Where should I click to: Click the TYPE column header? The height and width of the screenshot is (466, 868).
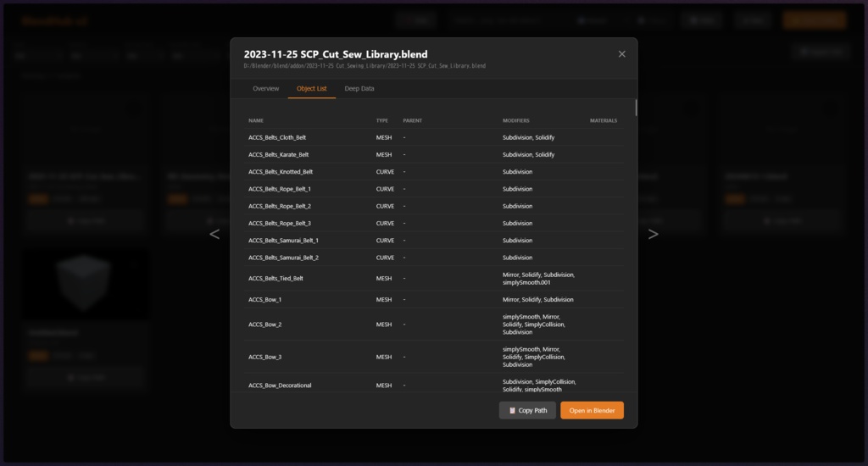[382, 120]
